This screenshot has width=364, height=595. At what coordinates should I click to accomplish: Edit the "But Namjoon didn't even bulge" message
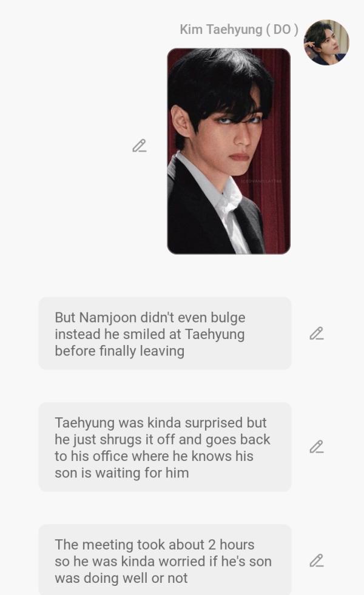[x=317, y=333]
